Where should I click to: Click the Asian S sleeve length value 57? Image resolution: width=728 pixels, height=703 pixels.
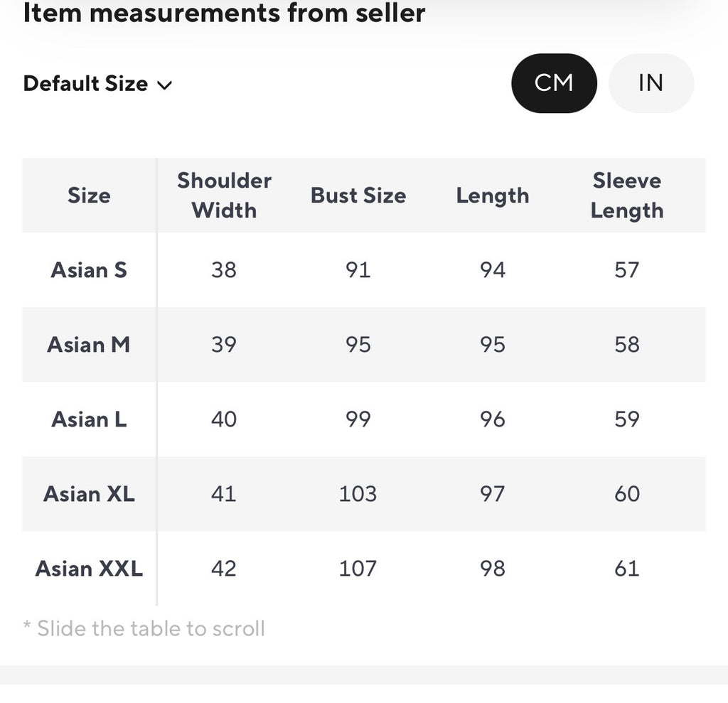627,270
